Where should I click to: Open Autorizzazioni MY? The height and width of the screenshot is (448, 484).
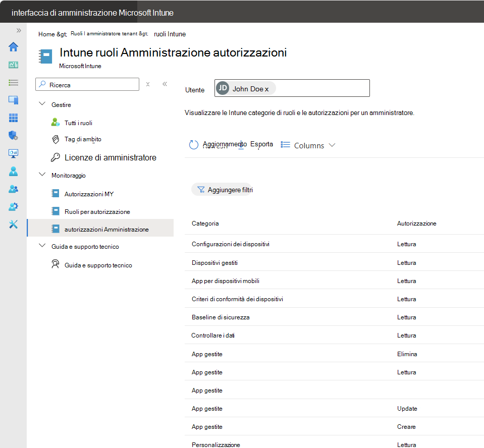89,194
